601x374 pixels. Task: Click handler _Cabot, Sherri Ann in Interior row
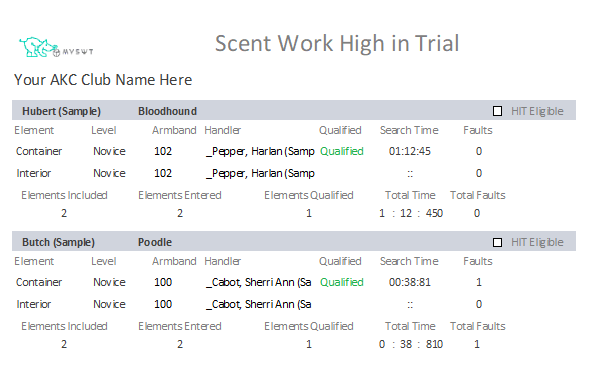[259, 304]
